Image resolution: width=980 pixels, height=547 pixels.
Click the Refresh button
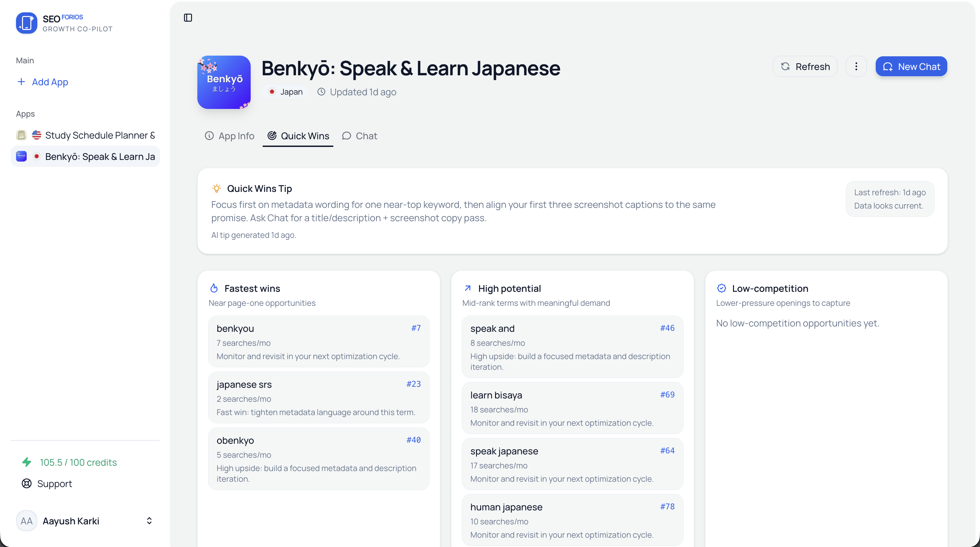pyautogui.click(x=805, y=67)
